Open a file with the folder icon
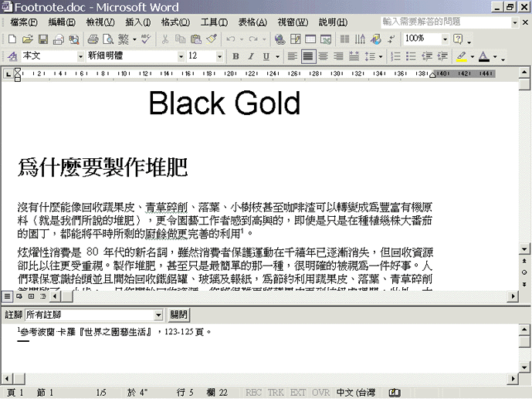This screenshot has height=399, width=532. click(28, 39)
